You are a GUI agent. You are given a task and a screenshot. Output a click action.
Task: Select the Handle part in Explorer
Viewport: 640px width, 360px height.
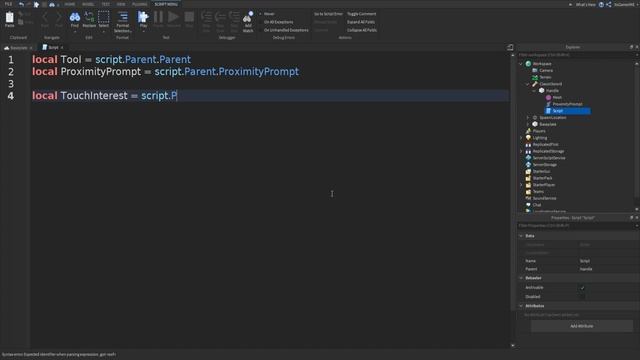click(x=552, y=91)
